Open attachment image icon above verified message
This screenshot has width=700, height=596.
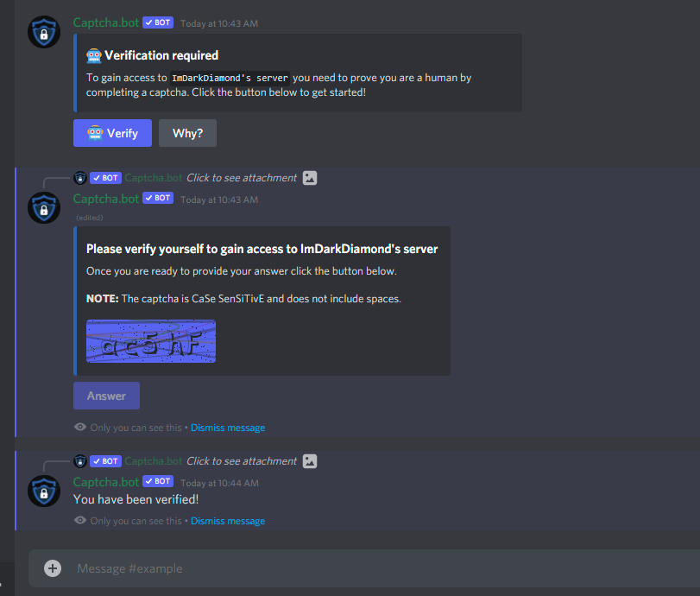(x=310, y=461)
